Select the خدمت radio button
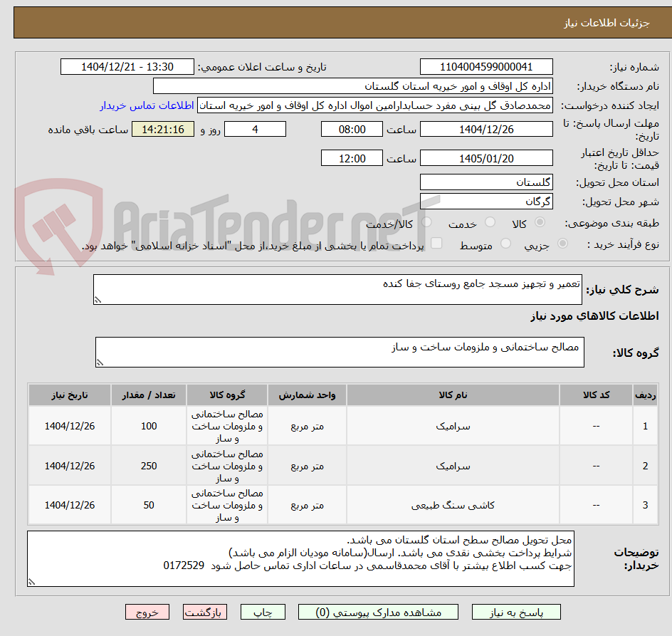Screen dimensions: 672x636 point(490,221)
